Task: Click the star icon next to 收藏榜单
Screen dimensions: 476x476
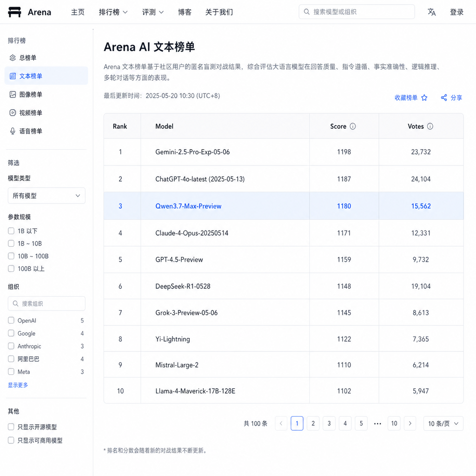Action: pyautogui.click(x=424, y=98)
